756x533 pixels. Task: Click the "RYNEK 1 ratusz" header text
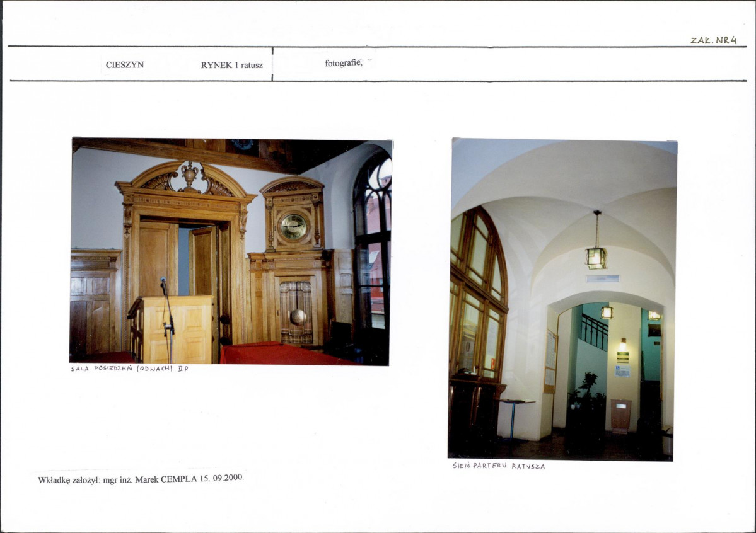231,64
